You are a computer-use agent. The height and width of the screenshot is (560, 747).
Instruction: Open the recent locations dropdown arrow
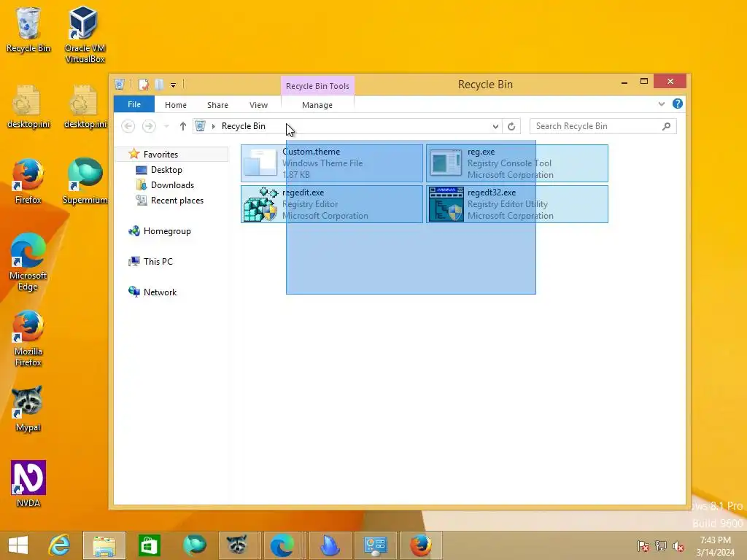pos(166,126)
